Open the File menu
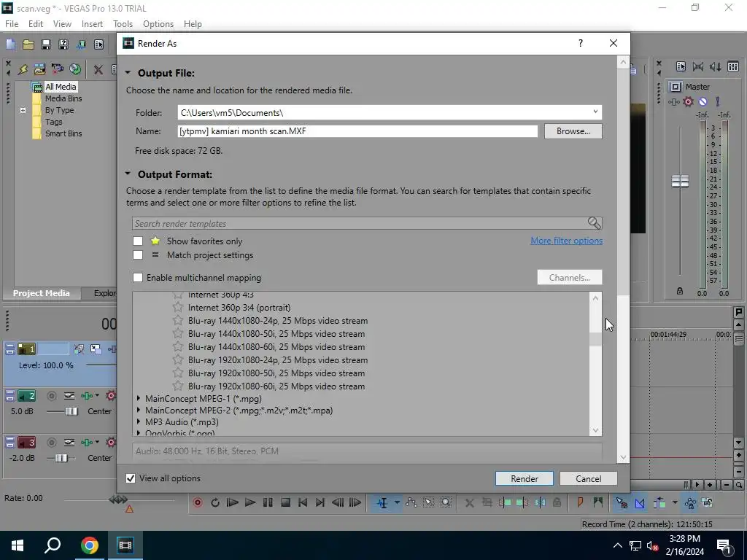The height and width of the screenshot is (560, 747). coord(12,24)
